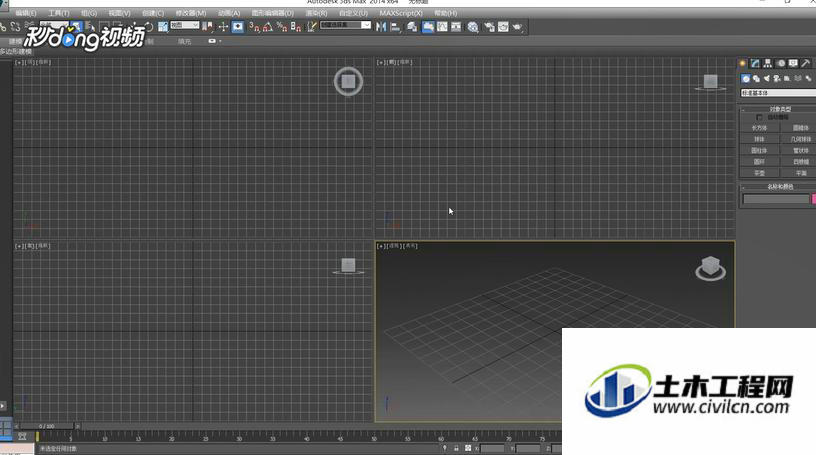Open the 渲染(R) menu
This screenshot has height=455, width=816.
(x=316, y=13)
